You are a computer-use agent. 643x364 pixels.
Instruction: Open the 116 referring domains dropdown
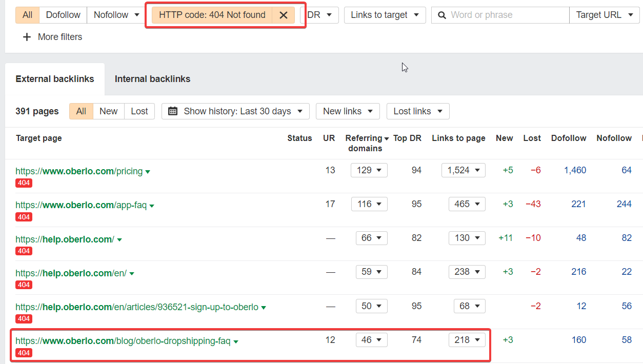pos(369,204)
